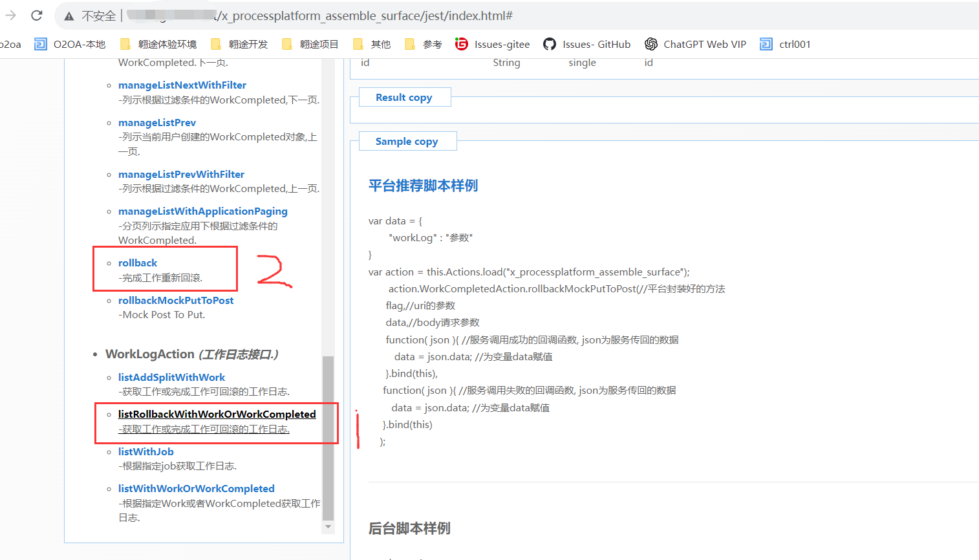Image resolution: width=979 pixels, height=560 pixels.
Task: Click the "workLog" : "参数" code line
Action: click(x=431, y=237)
